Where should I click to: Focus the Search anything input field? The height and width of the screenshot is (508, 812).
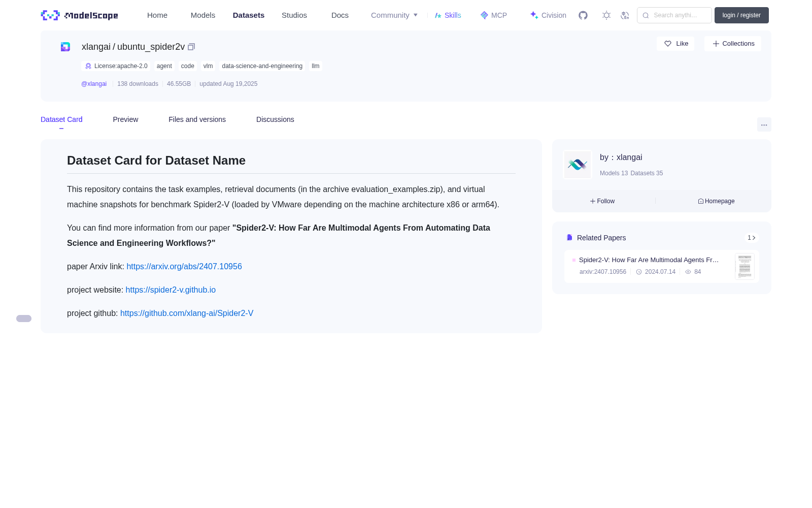674,15
